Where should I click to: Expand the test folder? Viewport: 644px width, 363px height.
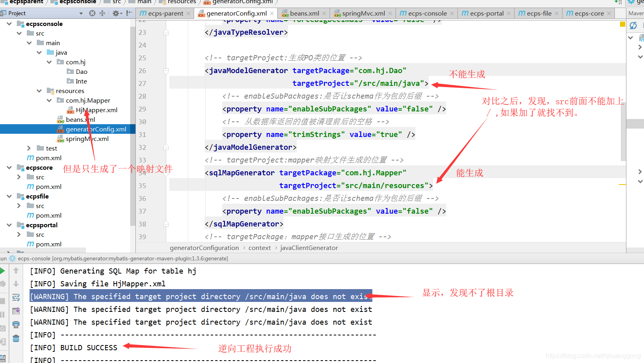tap(29, 148)
